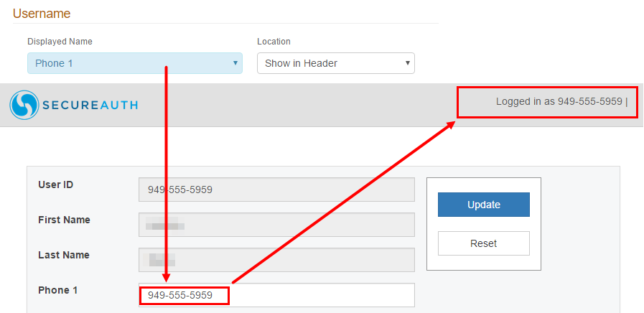Click the Location label
This screenshot has height=313, width=644.
[x=274, y=42]
